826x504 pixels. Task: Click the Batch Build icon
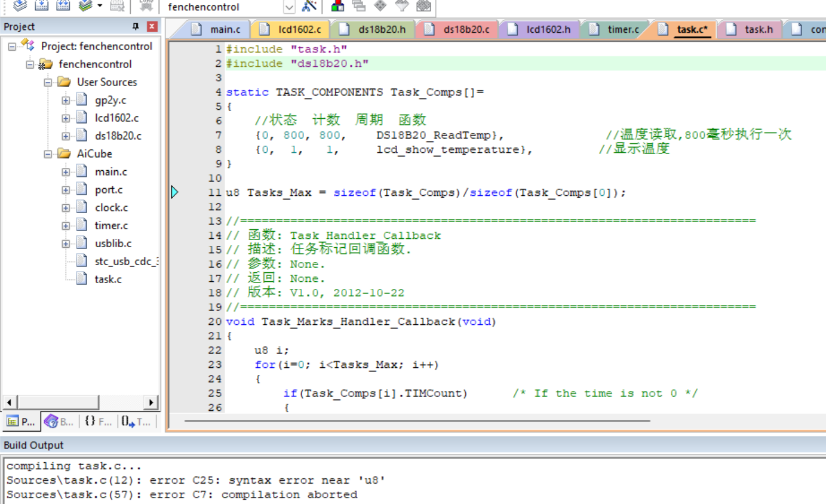point(85,6)
